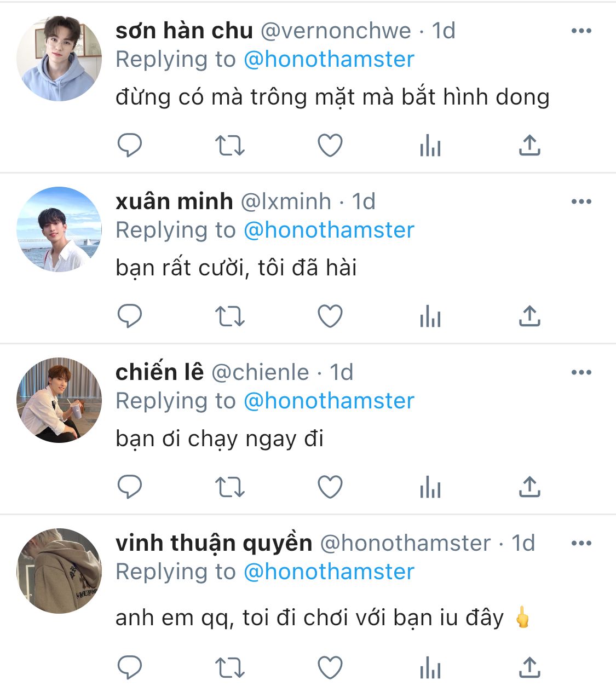Like the tweet from @vernonchwe
Viewport: 616px width, 692px height.
coord(330,146)
